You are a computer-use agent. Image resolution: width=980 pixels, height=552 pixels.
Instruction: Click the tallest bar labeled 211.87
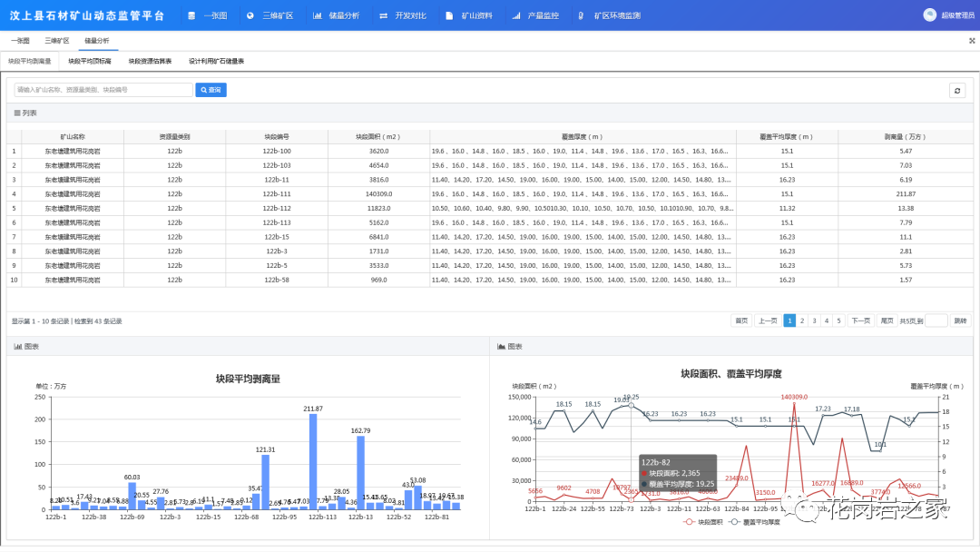coord(313,463)
